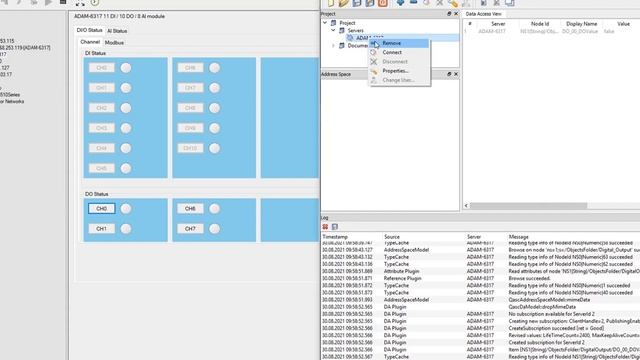This screenshot has width=640, height=360.
Task: Click the blue plus add-server icon
Action: click(400, 3)
